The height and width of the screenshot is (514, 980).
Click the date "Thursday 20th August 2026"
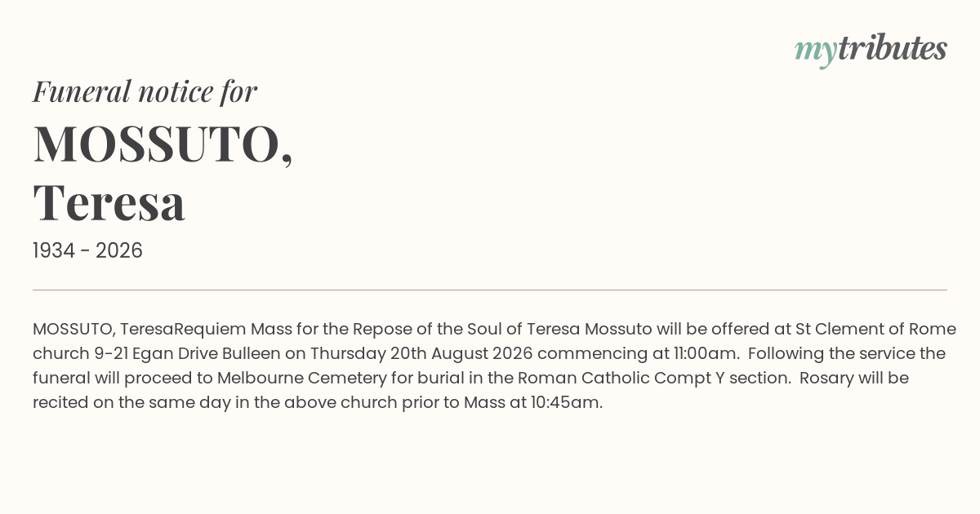click(421, 354)
